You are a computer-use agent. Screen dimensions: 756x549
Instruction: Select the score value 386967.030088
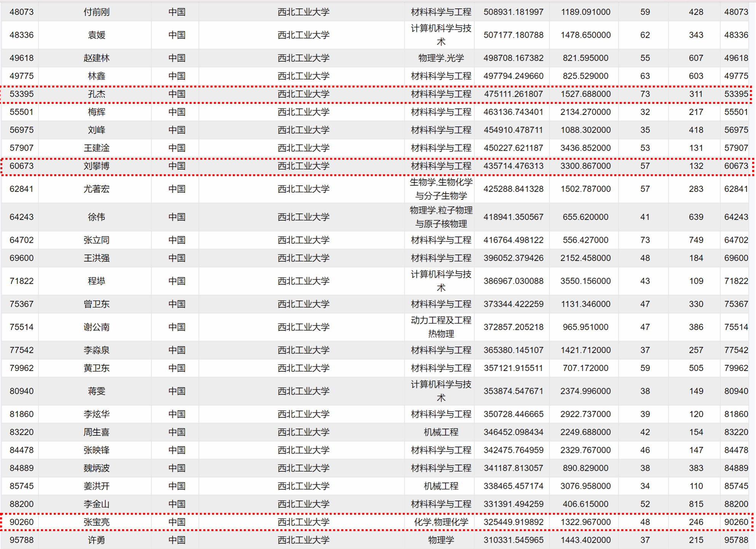point(513,281)
